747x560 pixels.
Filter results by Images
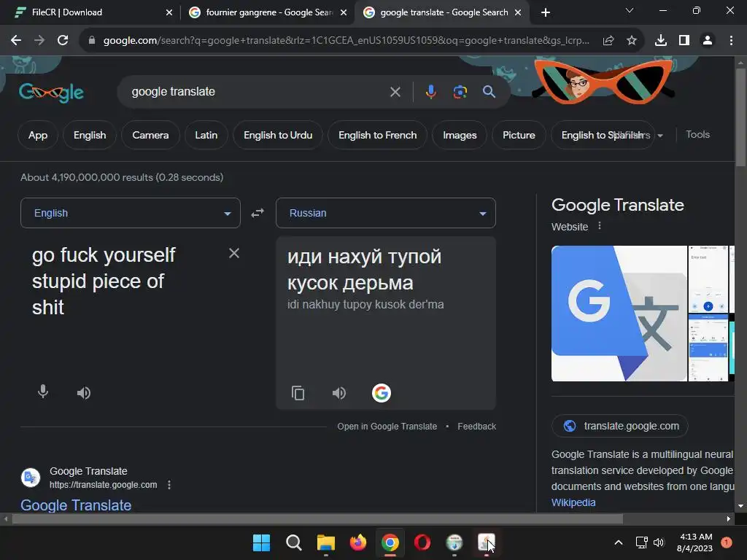pos(460,135)
